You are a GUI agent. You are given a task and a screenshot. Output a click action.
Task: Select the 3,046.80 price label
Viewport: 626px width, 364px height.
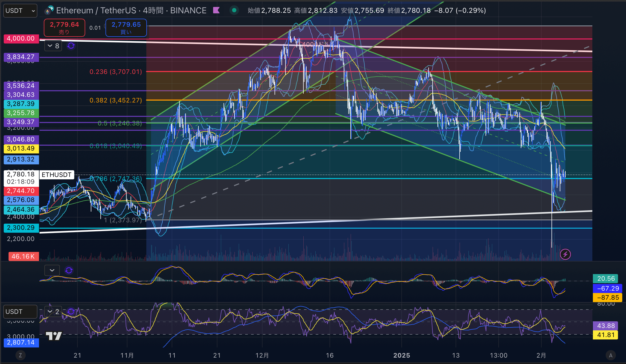pos(21,140)
